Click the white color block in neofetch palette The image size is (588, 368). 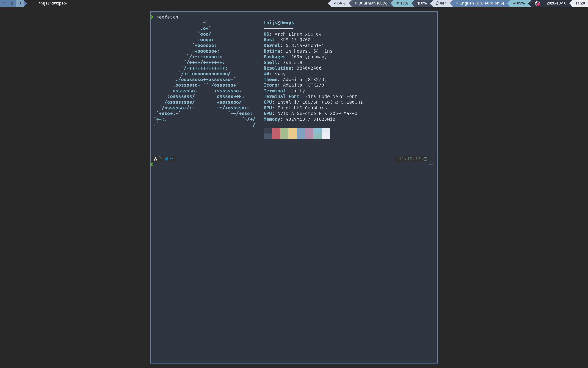(326, 133)
